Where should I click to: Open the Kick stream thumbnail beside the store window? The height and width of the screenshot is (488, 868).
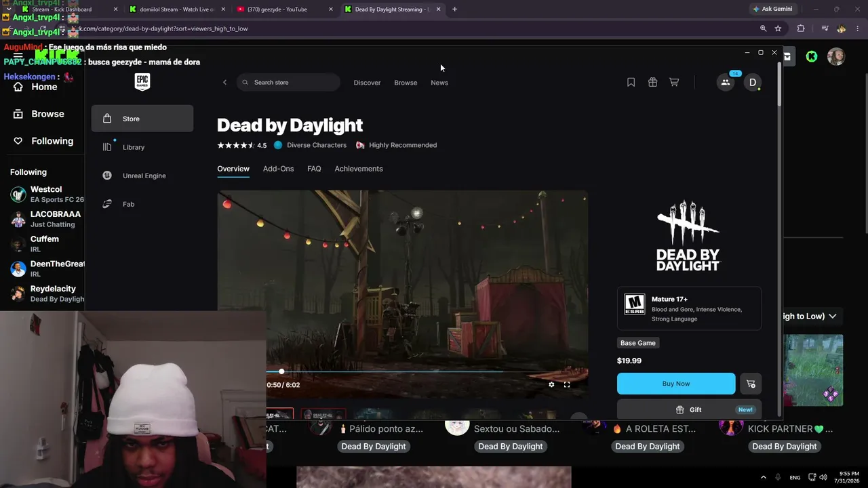click(813, 370)
